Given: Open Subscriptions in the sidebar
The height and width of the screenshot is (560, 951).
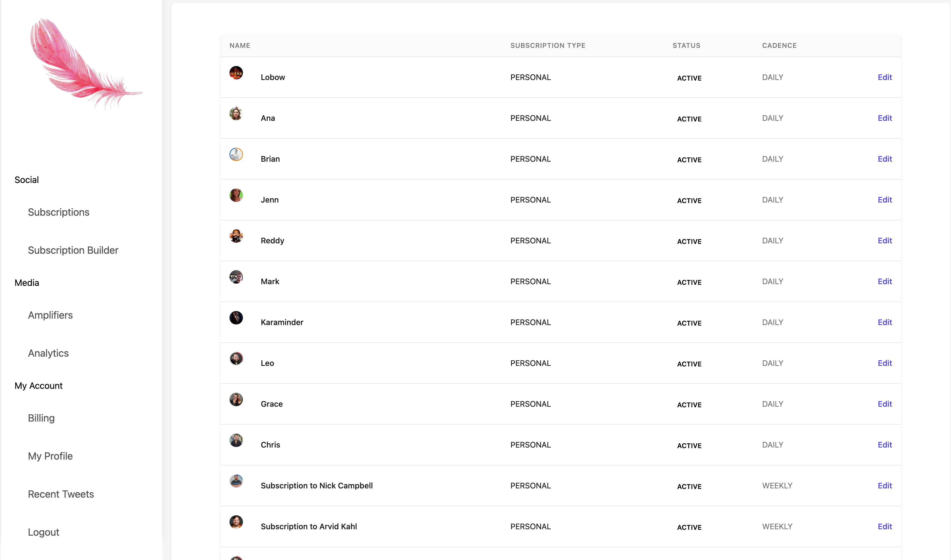Looking at the screenshot, I should pos(58,212).
